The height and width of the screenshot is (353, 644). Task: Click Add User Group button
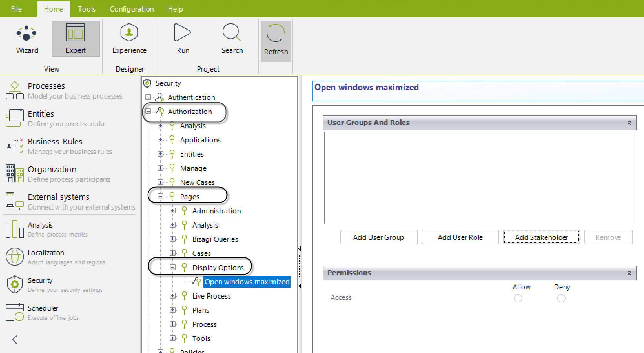click(379, 237)
